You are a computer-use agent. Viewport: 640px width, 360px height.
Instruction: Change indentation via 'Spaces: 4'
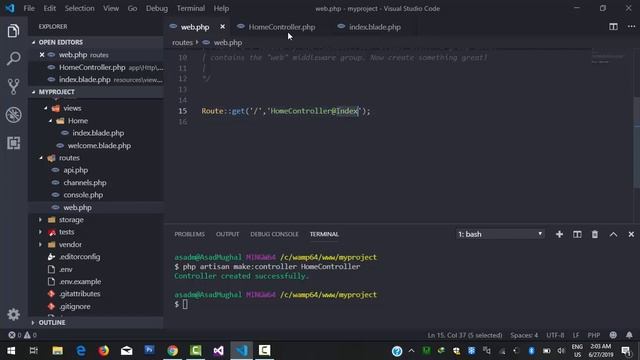pos(524,335)
